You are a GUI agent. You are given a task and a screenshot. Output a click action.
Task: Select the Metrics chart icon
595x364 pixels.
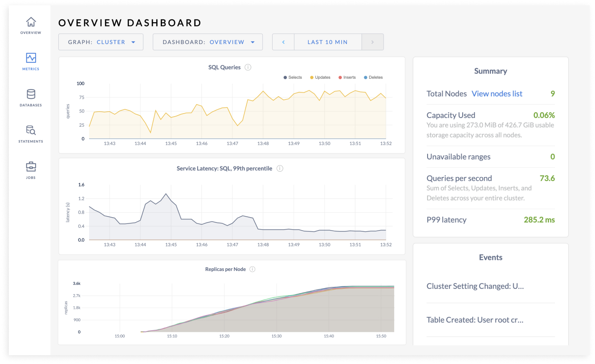click(31, 58)
